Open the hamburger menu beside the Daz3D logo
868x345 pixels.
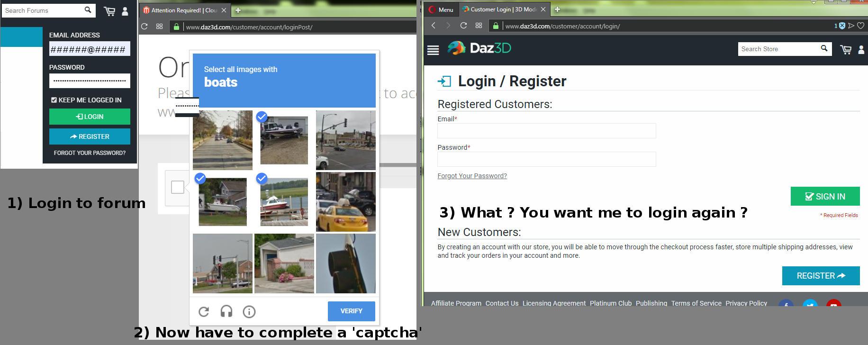tap(433, 50)
